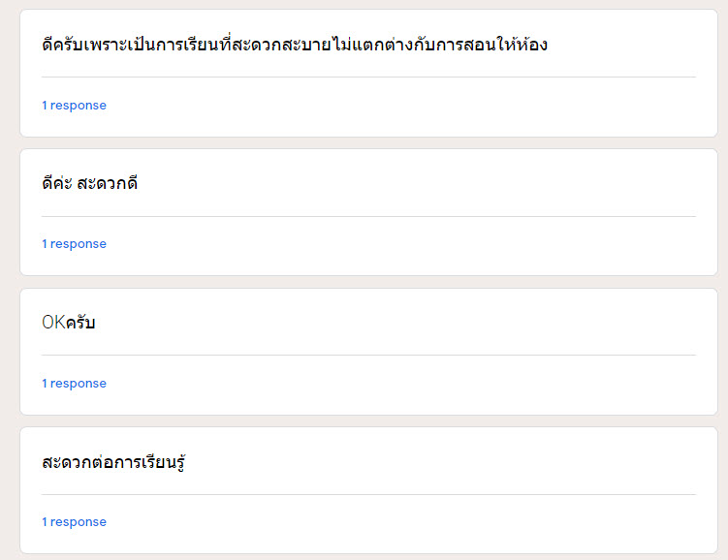Image resolution: width=728 pixels, height=560 pixels.
Task: Click the divider line under "OKครับ"
Action: 368,355
